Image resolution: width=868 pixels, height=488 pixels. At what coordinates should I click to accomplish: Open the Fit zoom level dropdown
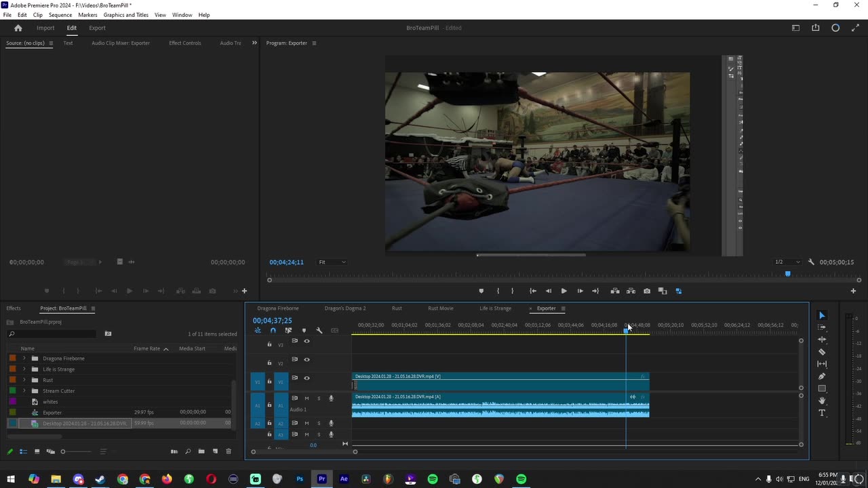click(x=332, y=262)
